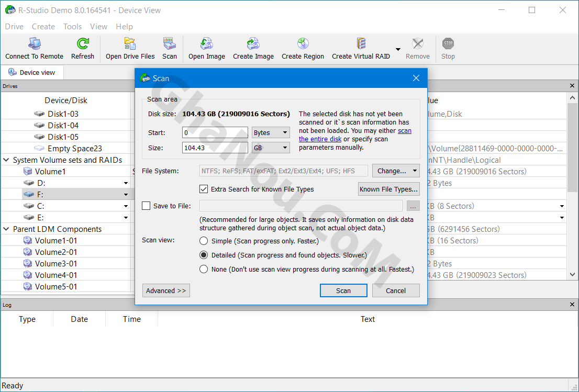Select the Simple scan view option
The height and width of the screenshot is (392, 579).
click(204, 241)
